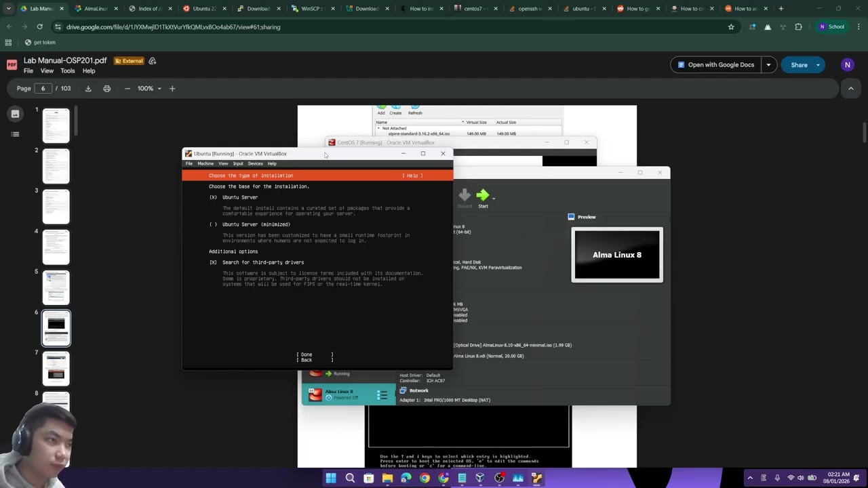Click the Open with Google Docs button
Screen dimensions: 868x488
(716, 65)
